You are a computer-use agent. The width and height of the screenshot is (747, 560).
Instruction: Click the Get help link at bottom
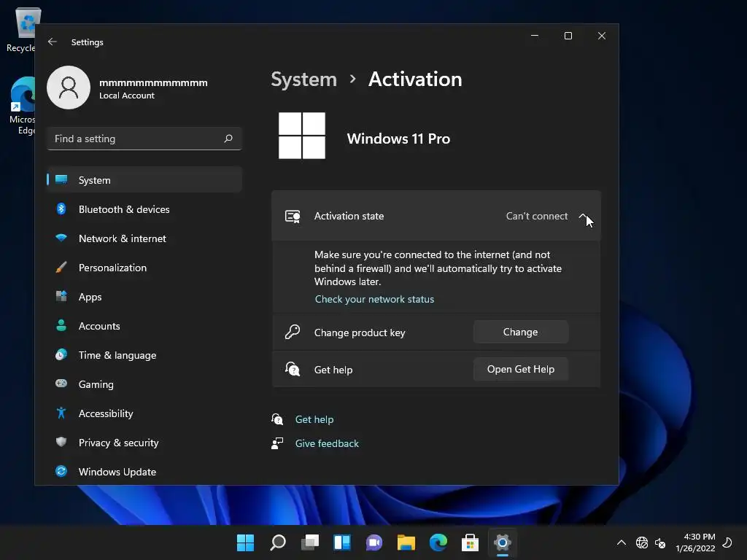(x=314, y=419)
